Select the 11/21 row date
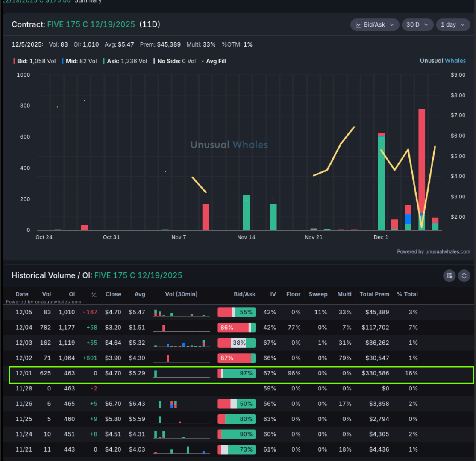The height and width of the screenshot is (461, 476). click(x=24, y=449)
